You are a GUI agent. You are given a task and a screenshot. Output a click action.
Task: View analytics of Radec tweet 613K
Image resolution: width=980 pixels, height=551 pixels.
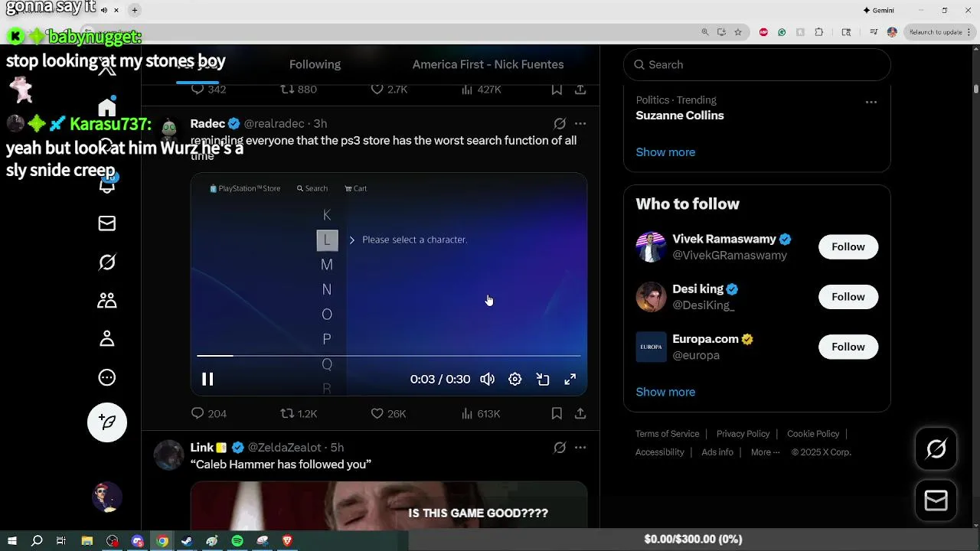481,413
